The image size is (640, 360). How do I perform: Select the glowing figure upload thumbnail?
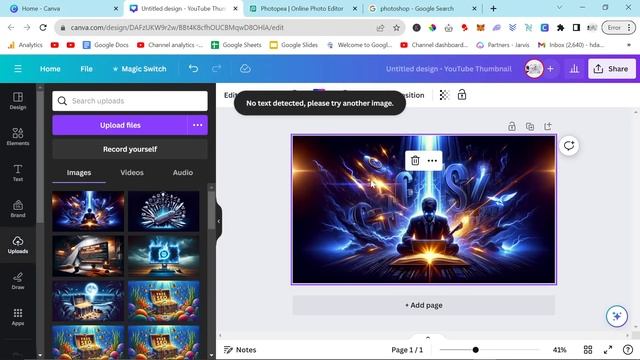click(88, 211)
